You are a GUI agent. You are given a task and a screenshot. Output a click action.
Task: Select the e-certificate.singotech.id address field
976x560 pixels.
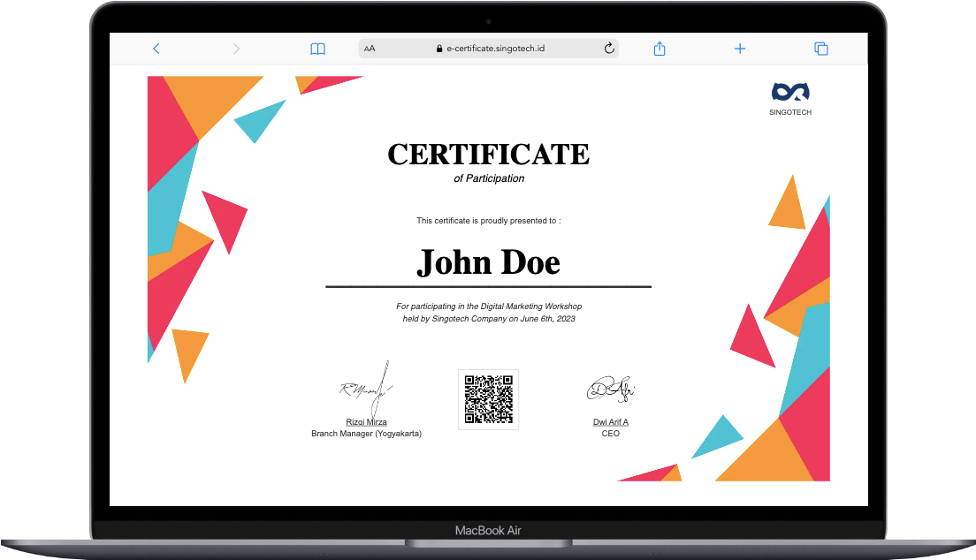(x=495, y=49)
